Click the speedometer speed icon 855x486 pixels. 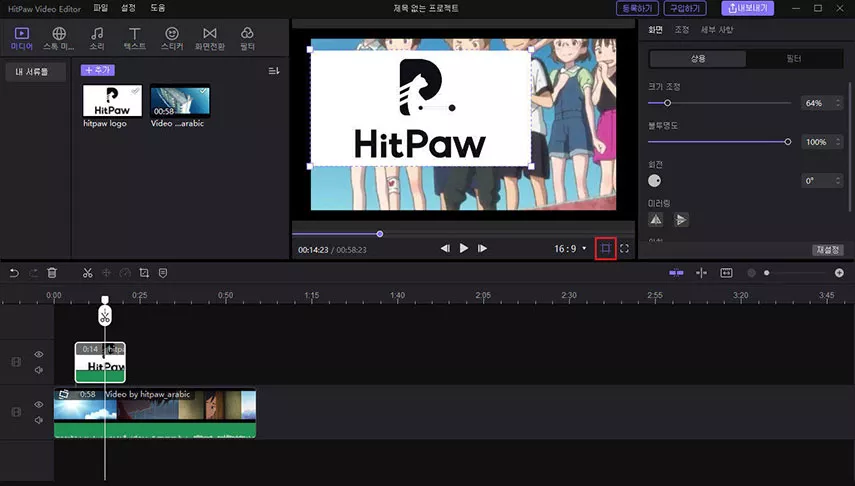coord(125,273)
